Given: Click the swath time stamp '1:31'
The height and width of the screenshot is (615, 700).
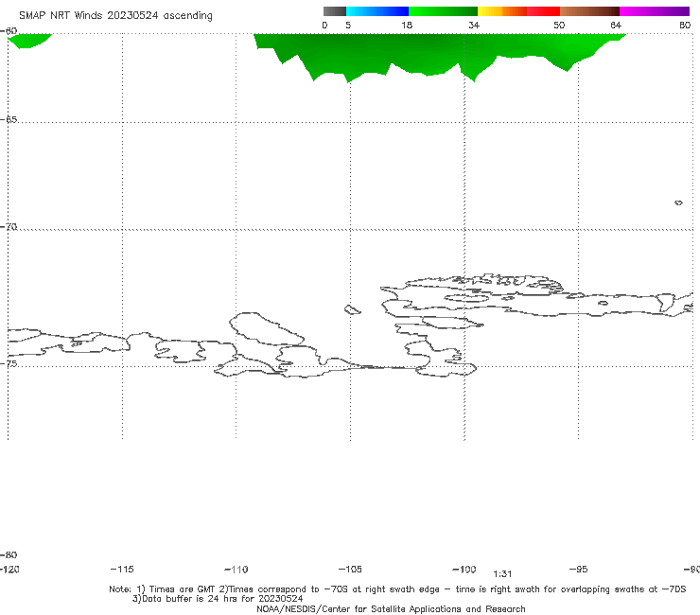Looking at the screenshot, I should point(502,574).
